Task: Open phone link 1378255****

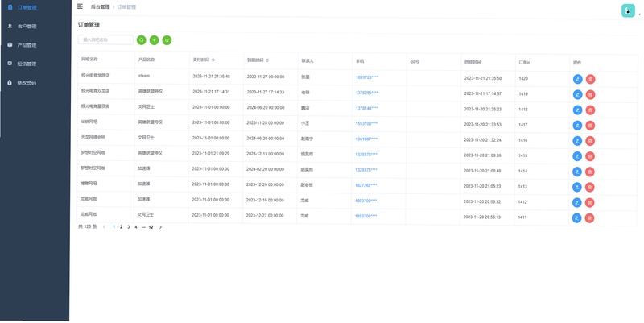Action: tap(367, 93)
